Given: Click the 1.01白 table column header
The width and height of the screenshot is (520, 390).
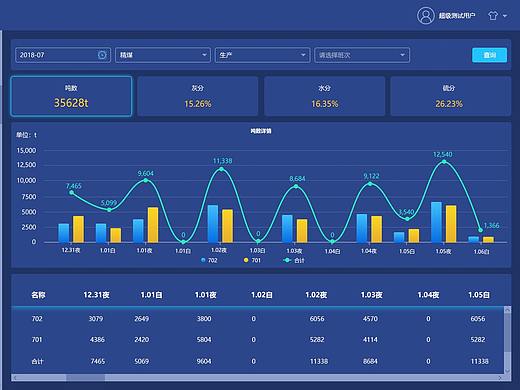Looking at the screenshot, I should [x=151, y=295].
